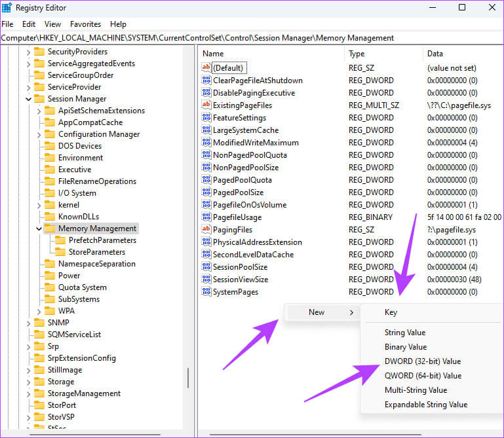Click the values pane horizontal scrollbar
The image size is (504, 438).
coord(315,435)
